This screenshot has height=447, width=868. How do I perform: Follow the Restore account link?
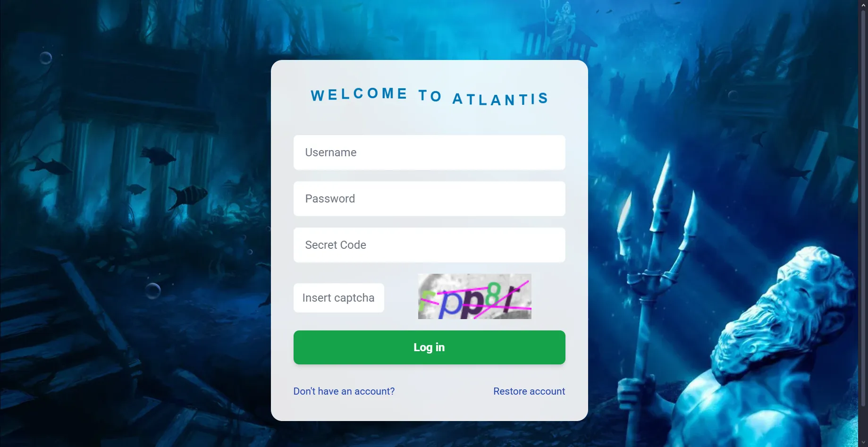pyautogui.click(x=529, y=391)
